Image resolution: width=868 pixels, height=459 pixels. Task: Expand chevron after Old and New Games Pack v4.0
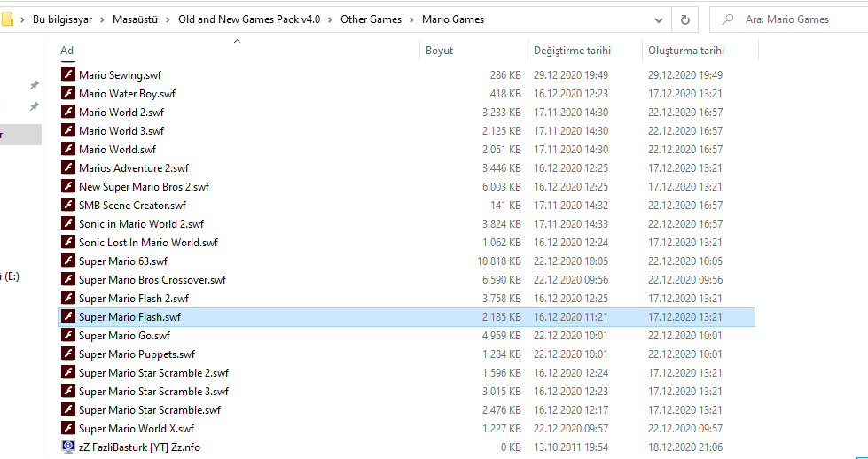[331, 19]
